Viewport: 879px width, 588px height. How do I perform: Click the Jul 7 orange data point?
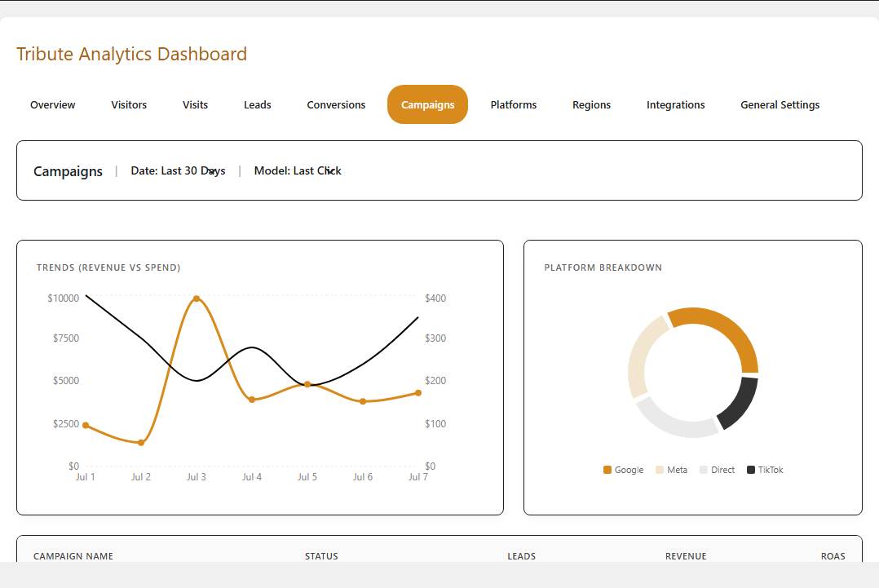coord(418,393)
